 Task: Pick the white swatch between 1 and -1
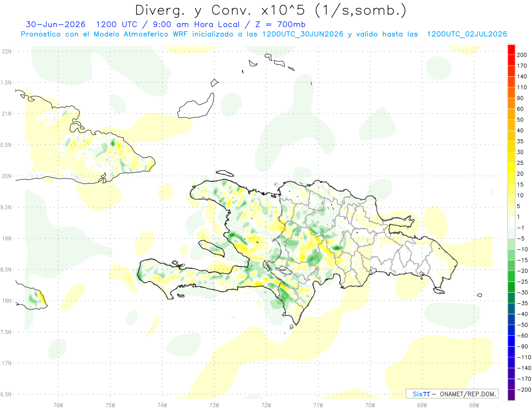(x=511, y=223)
